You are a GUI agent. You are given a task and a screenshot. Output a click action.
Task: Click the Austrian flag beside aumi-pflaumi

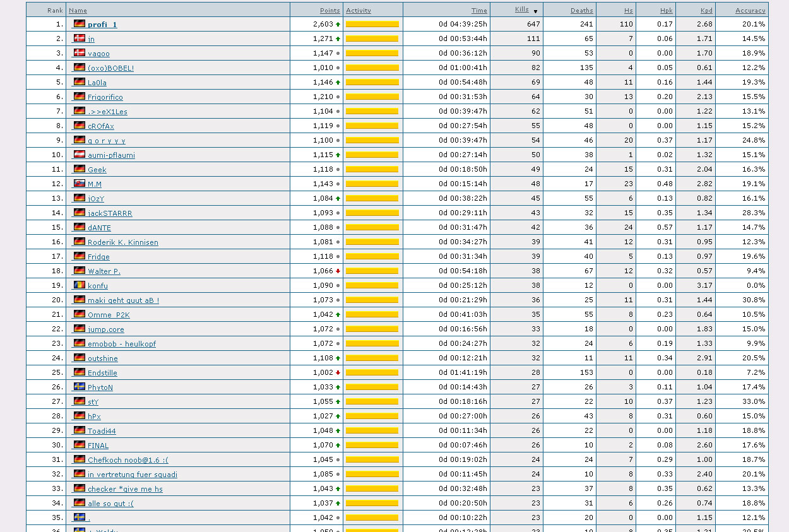(79, 155)
